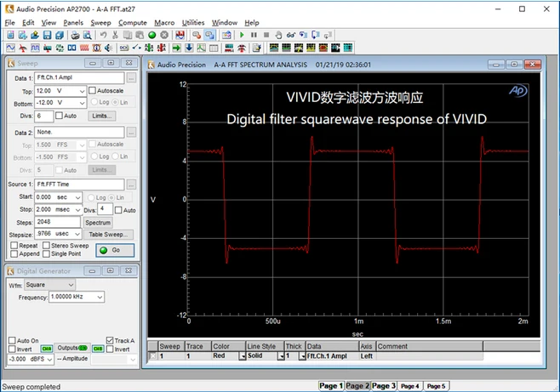The height and width of the screenshot is (392, 560).
Task: Click the pause macro toolbar icon
Action: click(254, 35)
